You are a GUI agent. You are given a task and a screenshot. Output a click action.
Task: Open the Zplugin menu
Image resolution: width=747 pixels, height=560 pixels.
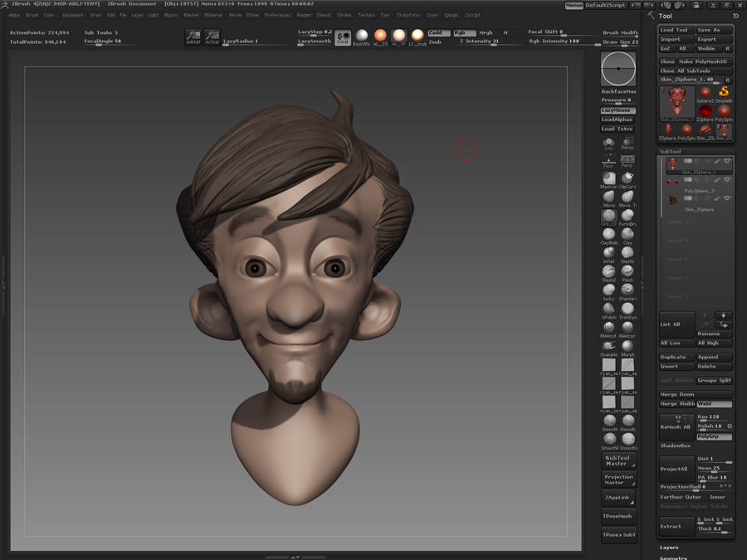coord(451,15)
